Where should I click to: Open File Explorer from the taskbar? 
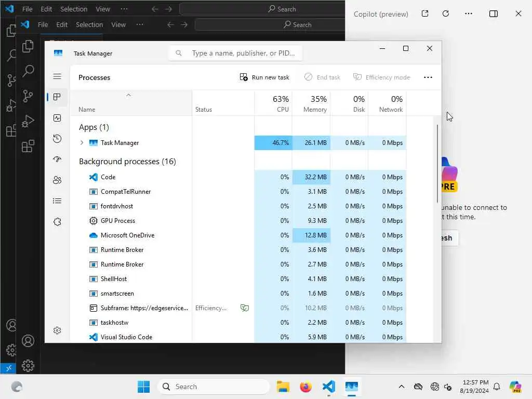tap(283, 387)
